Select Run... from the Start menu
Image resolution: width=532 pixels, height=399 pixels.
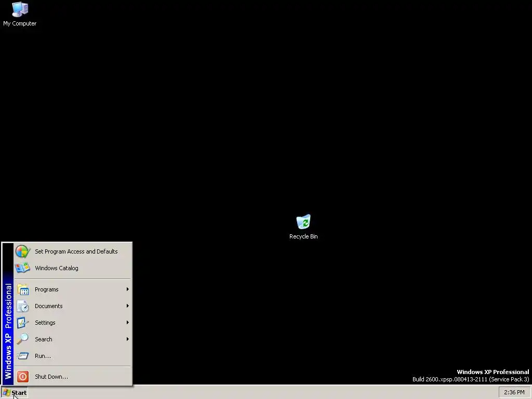73,355
